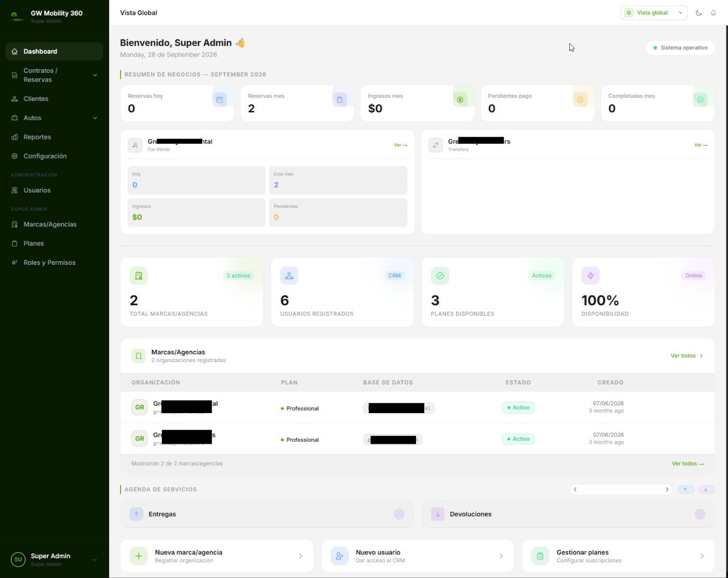Open Marcas/Agencias in the sidebar
This screenshot has height=578, width=728.
pos(54,225)
